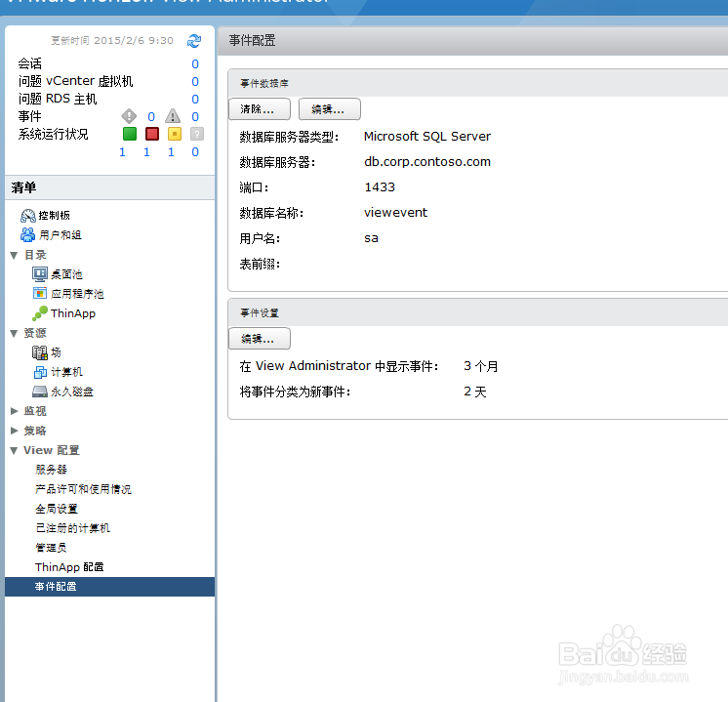The height and width of the screenshot is (702, 728).
Task: Click the green system health square
Action: tap(130, 134)
